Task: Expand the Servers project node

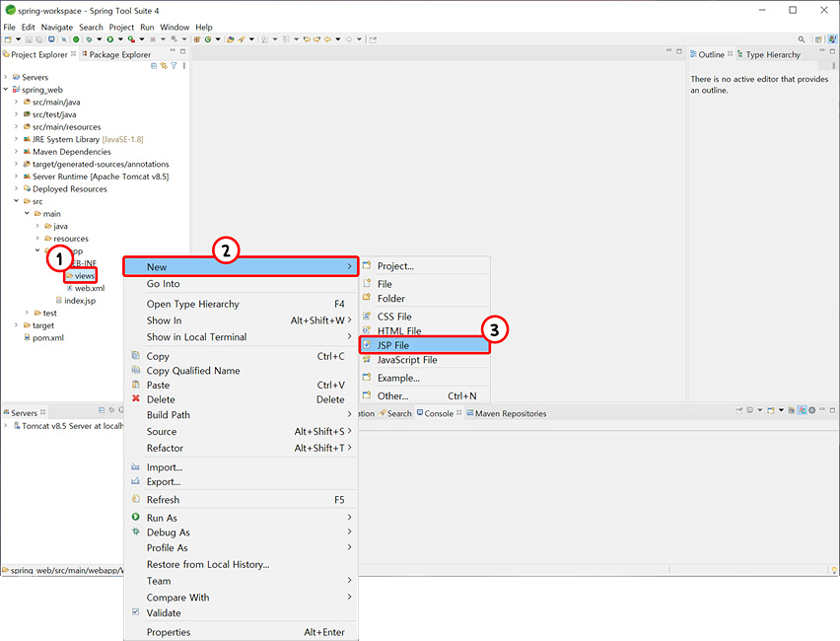Action: [x=6, y=77]
